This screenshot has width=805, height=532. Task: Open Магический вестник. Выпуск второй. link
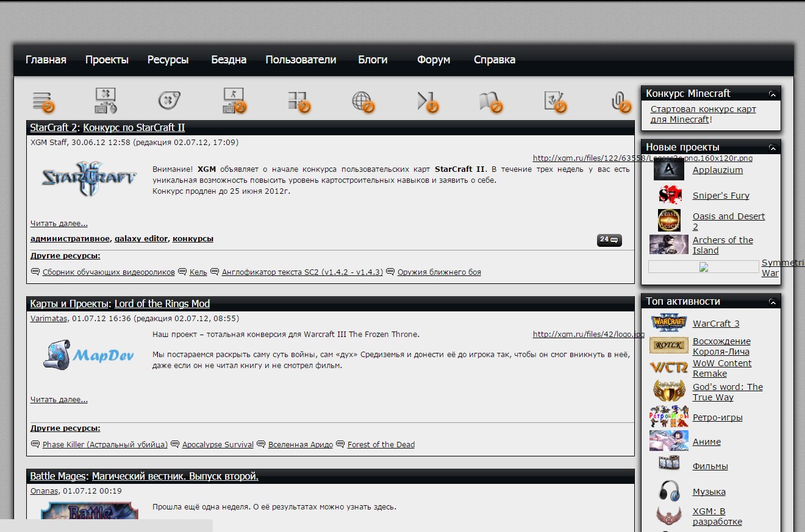175,477
